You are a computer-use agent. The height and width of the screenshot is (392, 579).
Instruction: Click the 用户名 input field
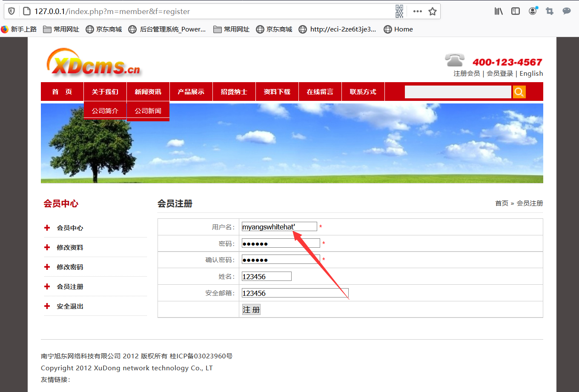[279, 226]
